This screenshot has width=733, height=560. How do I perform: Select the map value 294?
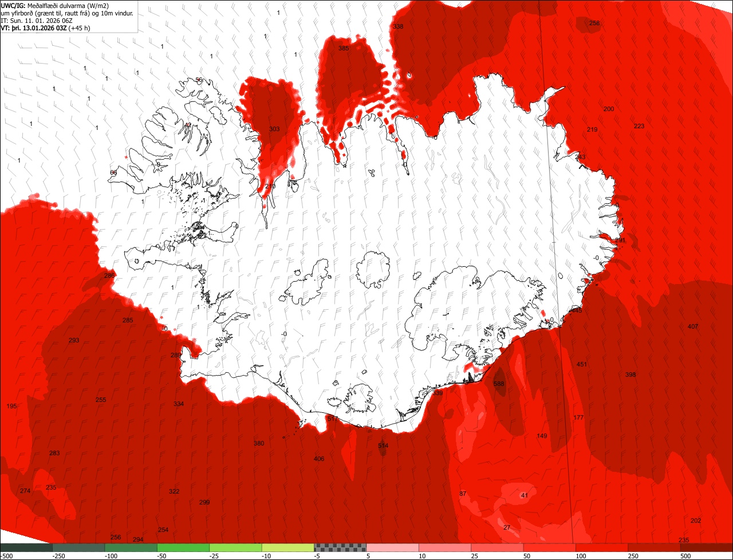[138, 539]
